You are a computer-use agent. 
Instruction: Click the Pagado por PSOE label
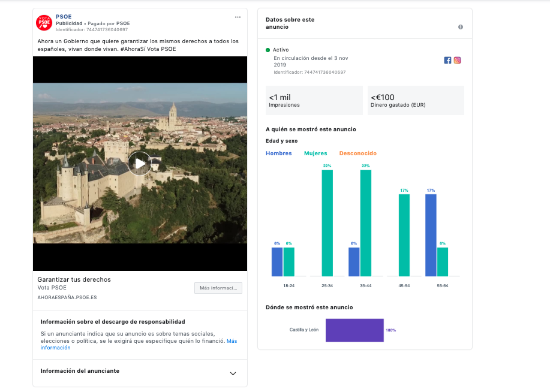pos(109,23)
